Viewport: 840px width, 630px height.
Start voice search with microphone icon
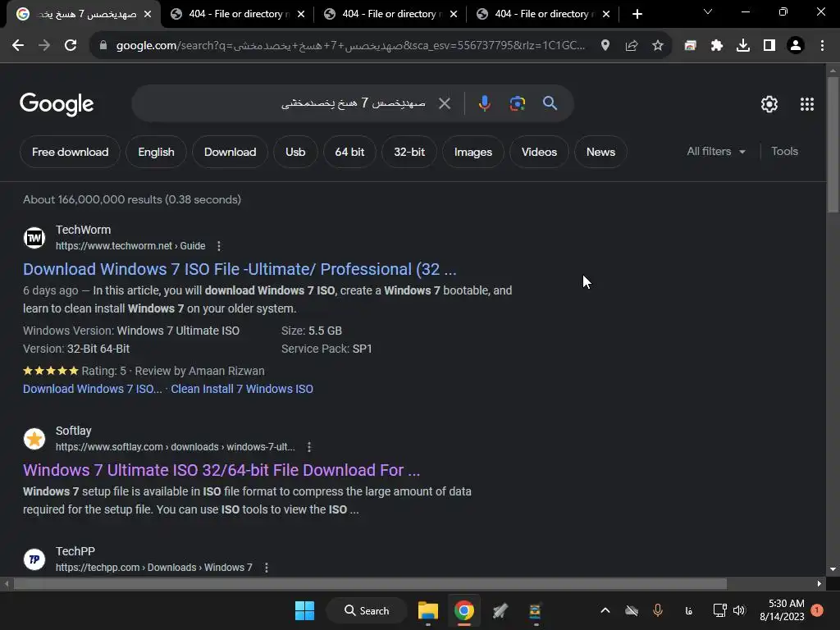tap(484, 103)
